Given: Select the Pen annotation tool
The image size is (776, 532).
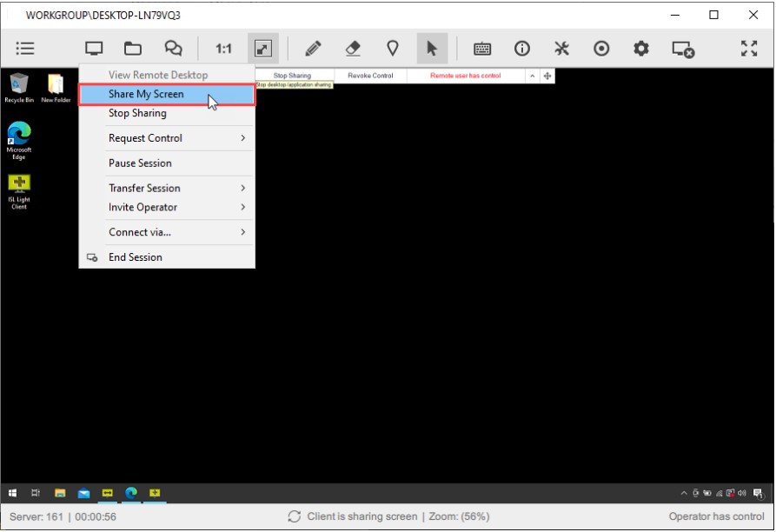Looking at the screenshot, I should (314, 48).
